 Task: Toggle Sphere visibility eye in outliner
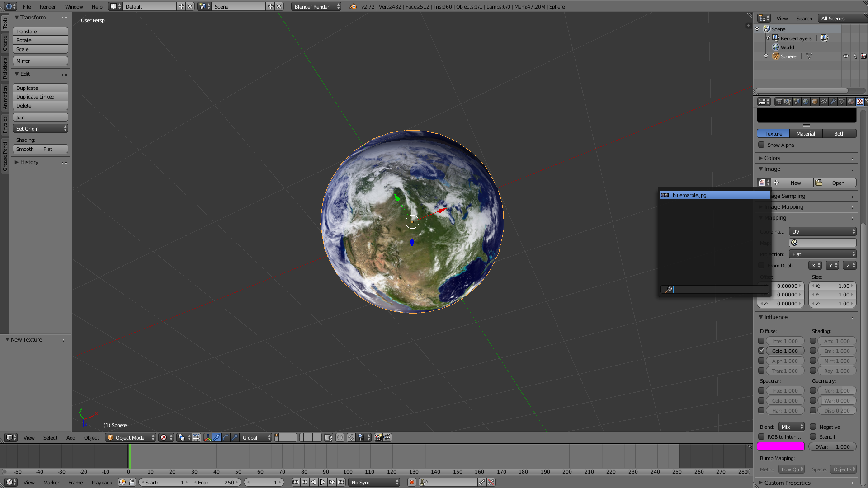(845, 56)
